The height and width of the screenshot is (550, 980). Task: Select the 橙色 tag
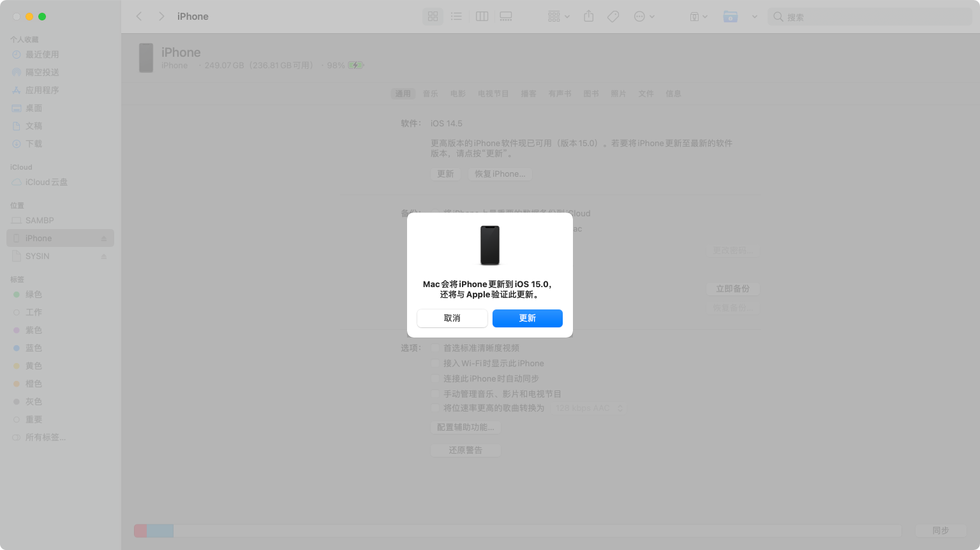pos(60,384)
